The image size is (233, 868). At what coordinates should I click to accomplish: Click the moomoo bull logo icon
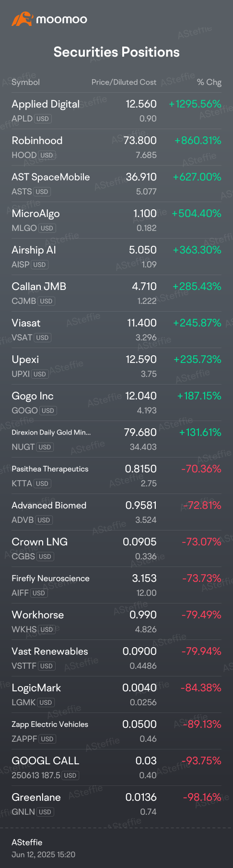(22, 19)
